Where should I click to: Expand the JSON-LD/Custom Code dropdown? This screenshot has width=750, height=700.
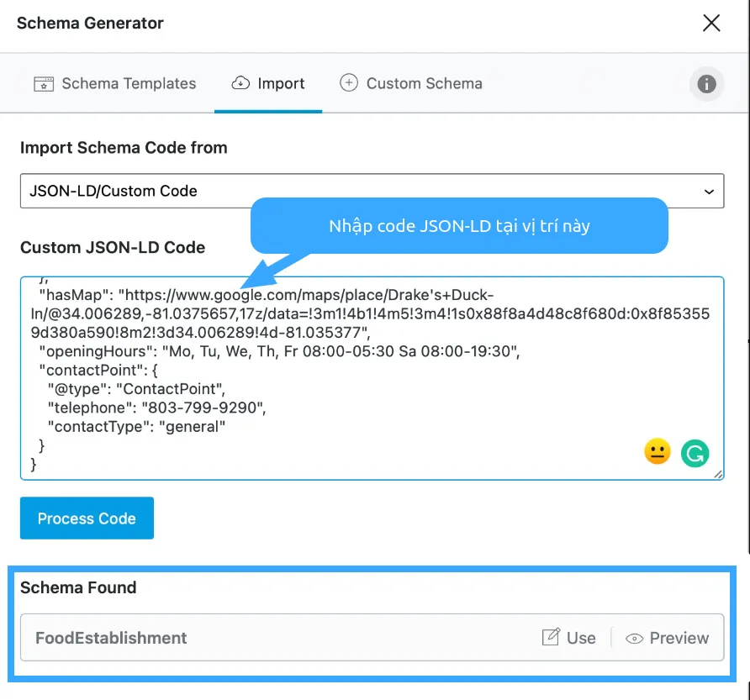(372, 191)
